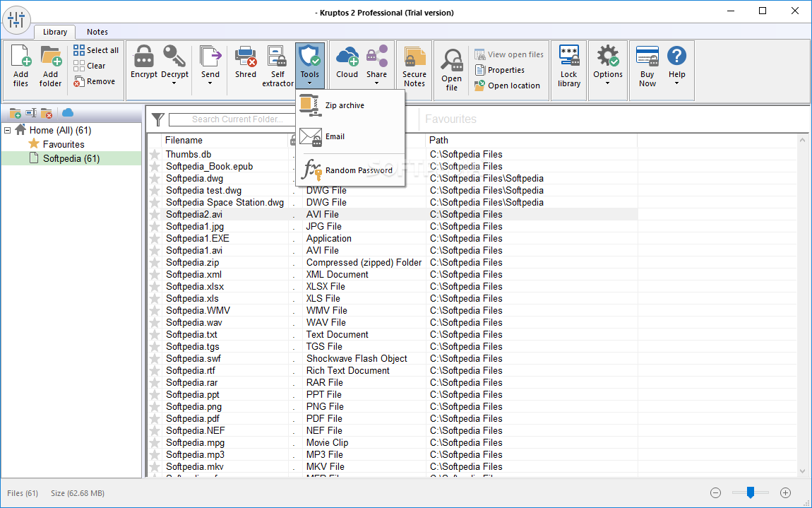Toggle favourite star for Softpedia_Book.epub
Screen dimensions: 812x508
tap(155, 167)
